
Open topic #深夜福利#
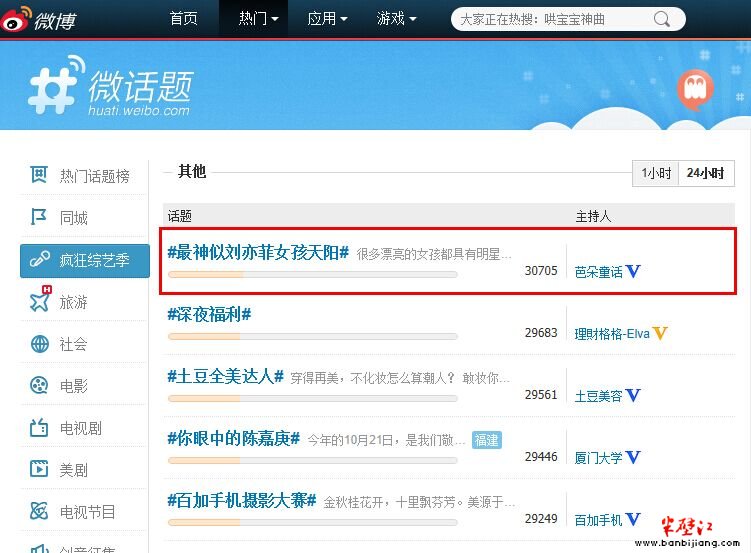click(x=209, y=315)
